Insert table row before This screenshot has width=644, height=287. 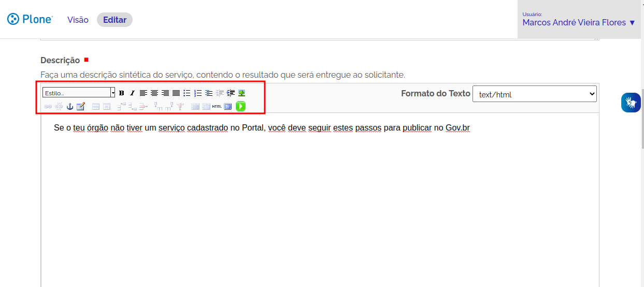(x=122, y=106)
